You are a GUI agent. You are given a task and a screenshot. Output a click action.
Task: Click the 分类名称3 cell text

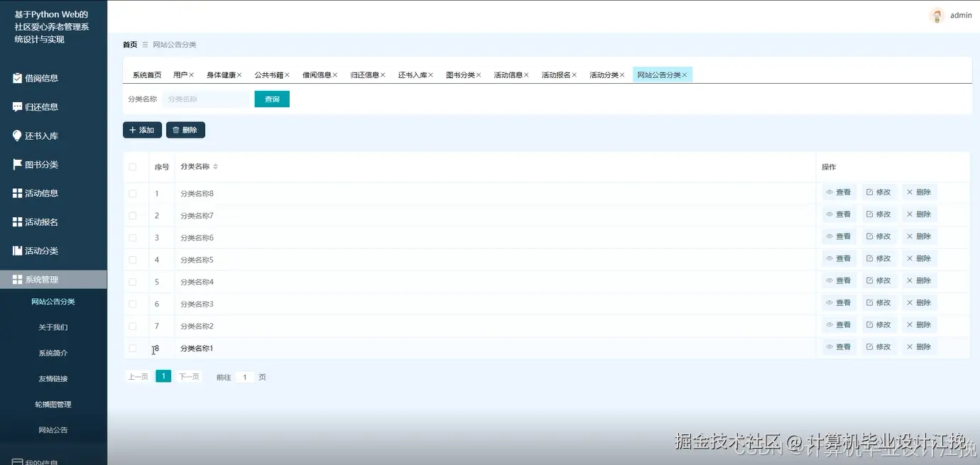click(x=197, y=304)
